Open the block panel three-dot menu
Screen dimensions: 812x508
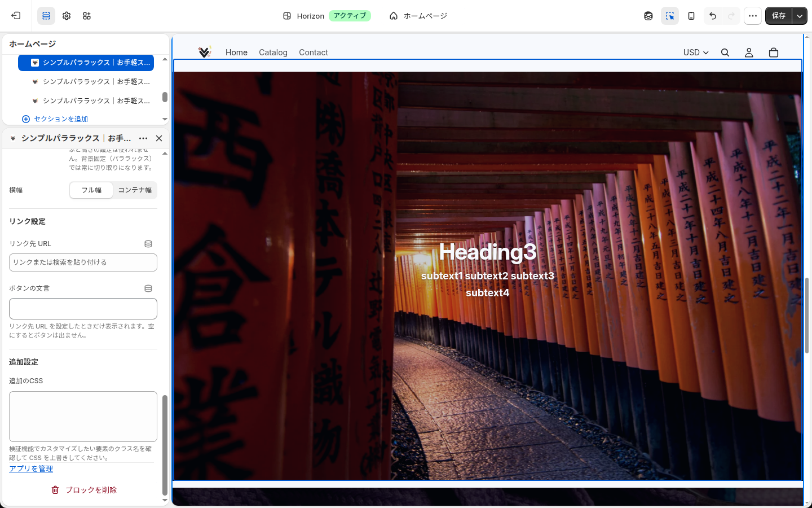coord(143,138)
